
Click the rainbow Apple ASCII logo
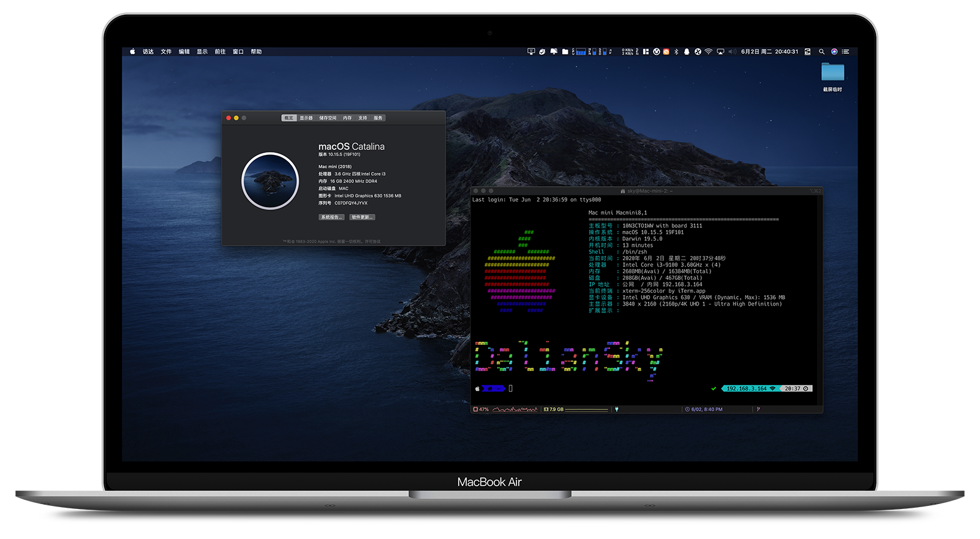click(521, 271)
